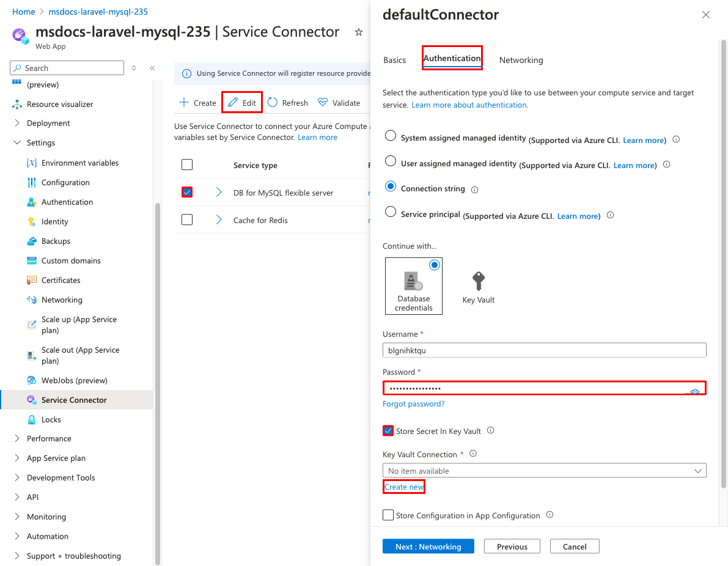Expand Deployment section in sidebar
The image size is (728, 566).
17,123
